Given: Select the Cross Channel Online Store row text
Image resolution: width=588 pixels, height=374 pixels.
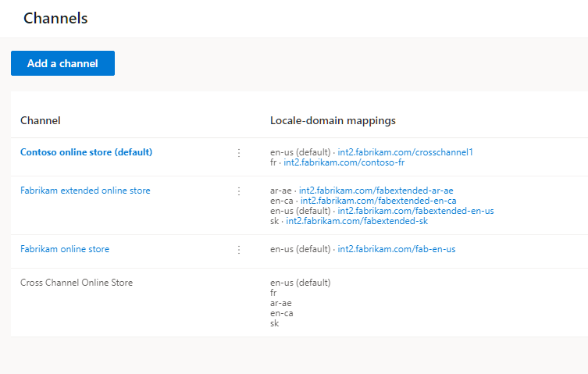Looking at the screenshot, I should tap(77, 283).
